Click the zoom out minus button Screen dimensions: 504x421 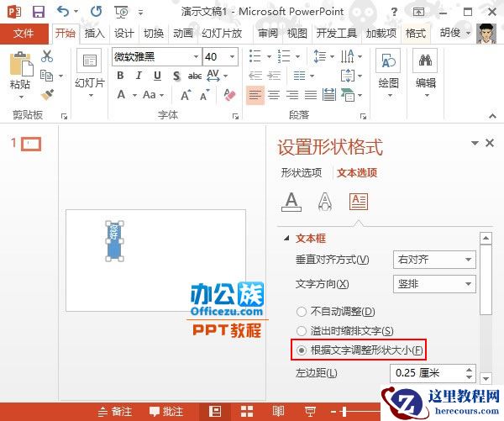tap(333, 412)
